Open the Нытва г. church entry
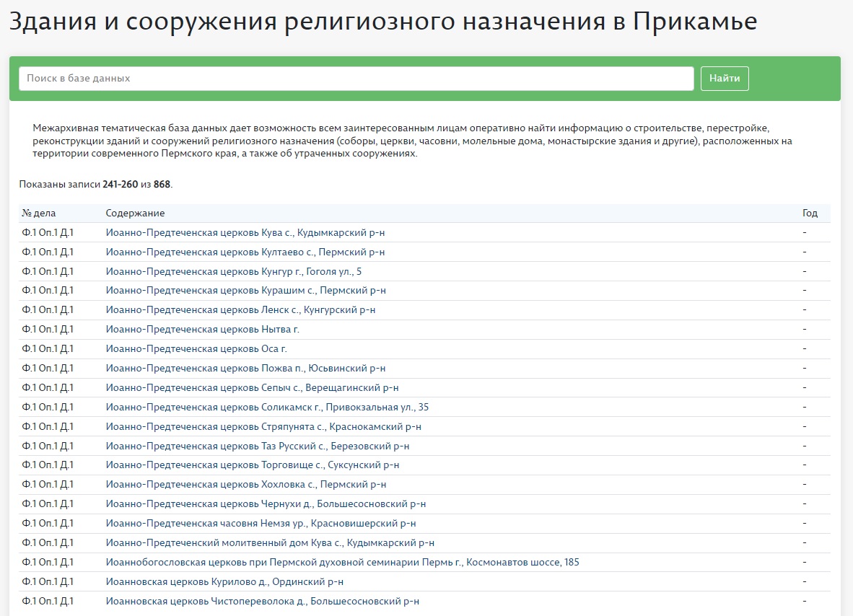Viewport: 853px width, 616px height. click(x=202, y=330)
